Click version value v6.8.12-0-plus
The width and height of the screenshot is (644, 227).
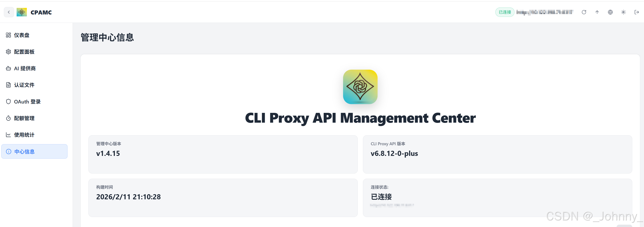(394, 154)
